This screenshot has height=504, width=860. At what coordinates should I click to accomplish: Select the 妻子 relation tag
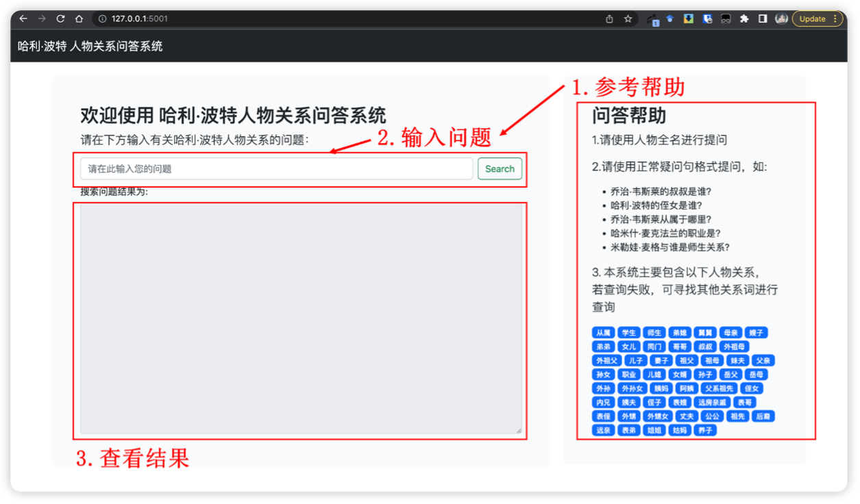point(661,360)
